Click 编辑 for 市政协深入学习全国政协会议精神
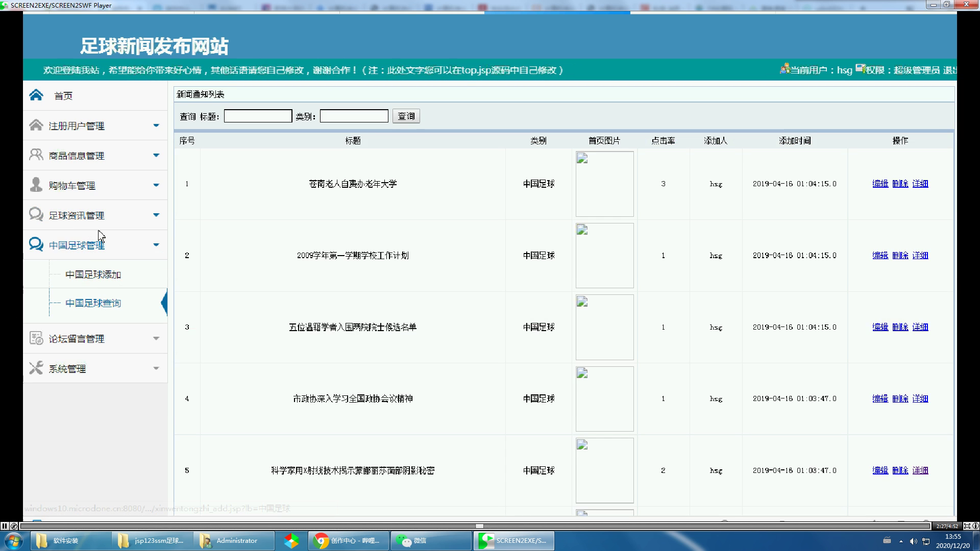The width and height of the screenshot is (980, 551). (x=880, y=398)
